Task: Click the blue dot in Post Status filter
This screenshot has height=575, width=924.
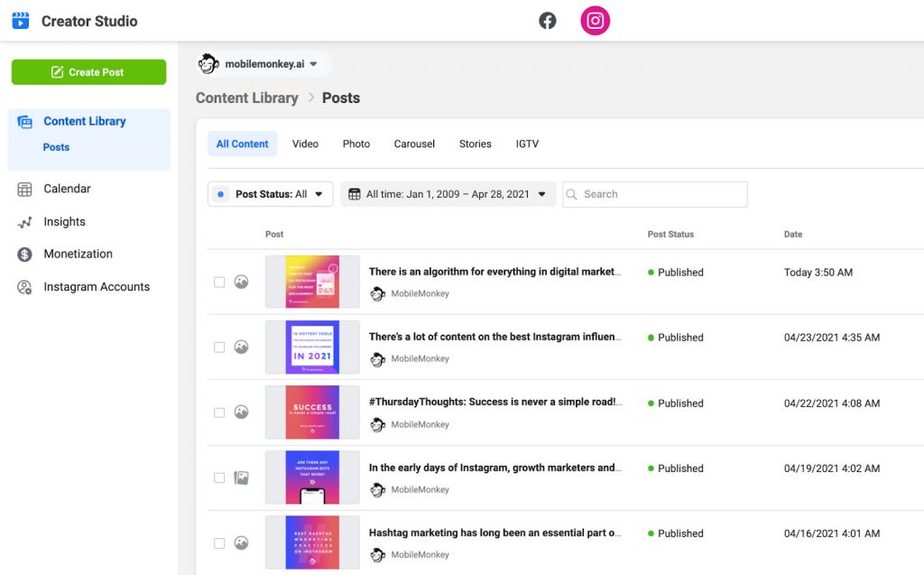Action: coord(220,194)
